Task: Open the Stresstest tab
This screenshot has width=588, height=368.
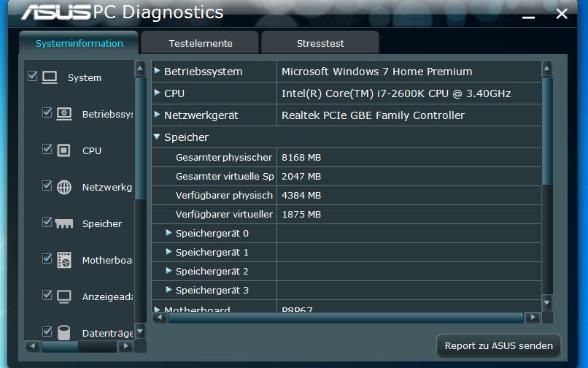Action: pos(320,43)
